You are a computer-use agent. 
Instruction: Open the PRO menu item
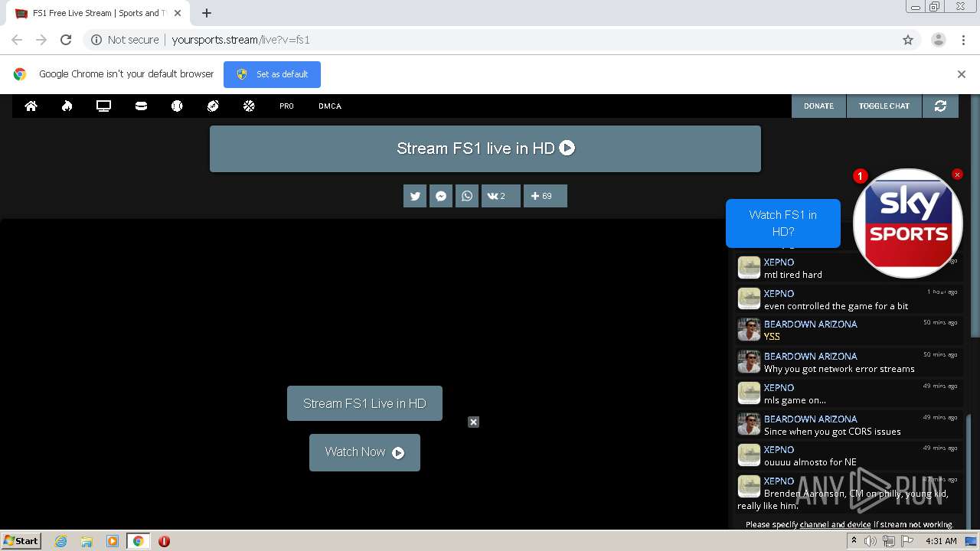click(x=286, y=106)
